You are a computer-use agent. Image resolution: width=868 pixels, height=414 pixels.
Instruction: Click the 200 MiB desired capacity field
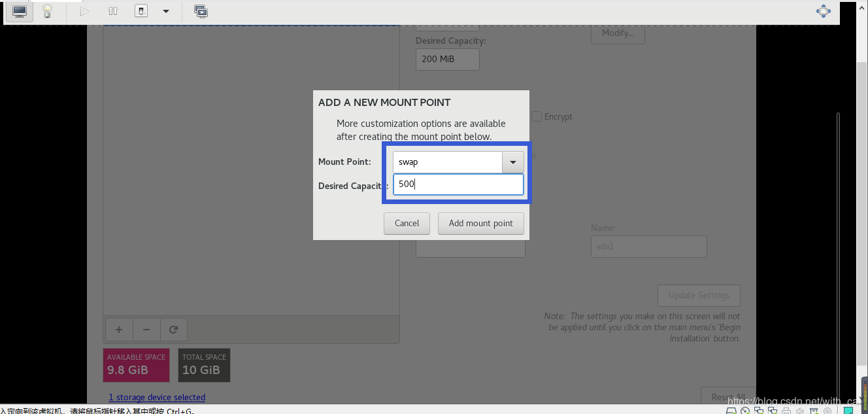point(448,59)
